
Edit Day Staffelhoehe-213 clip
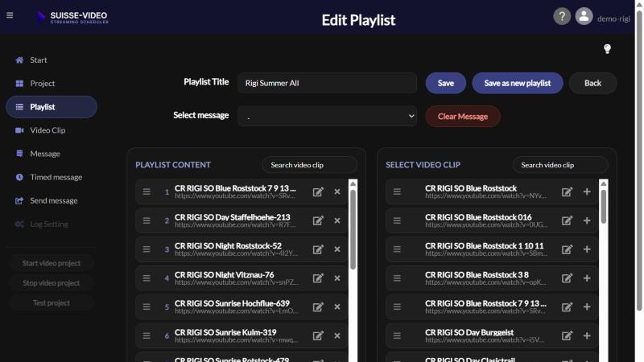(318, 220)
